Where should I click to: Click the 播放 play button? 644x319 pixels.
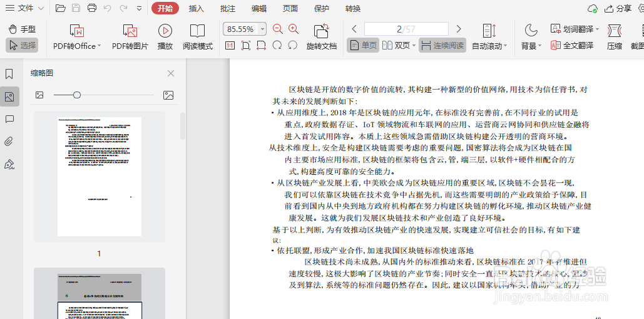[165, 37]
